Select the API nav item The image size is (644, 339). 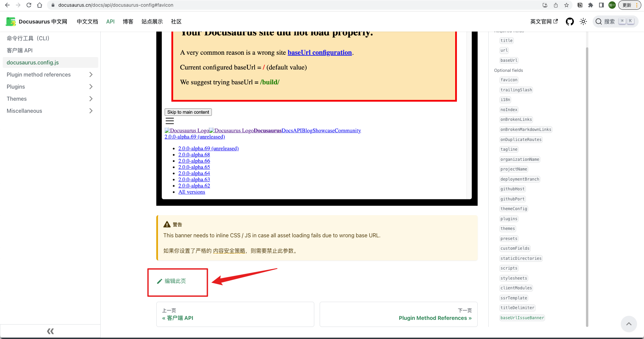coord(110,21)
